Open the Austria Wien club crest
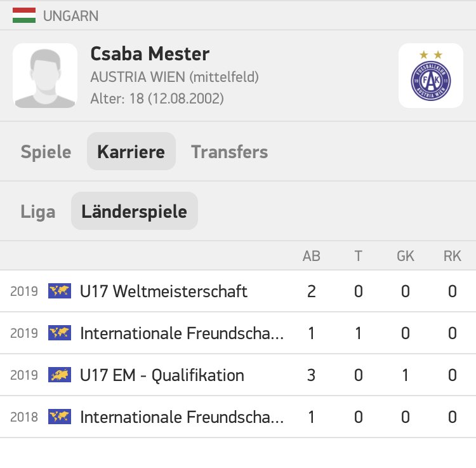 click(x=430, y=76)
